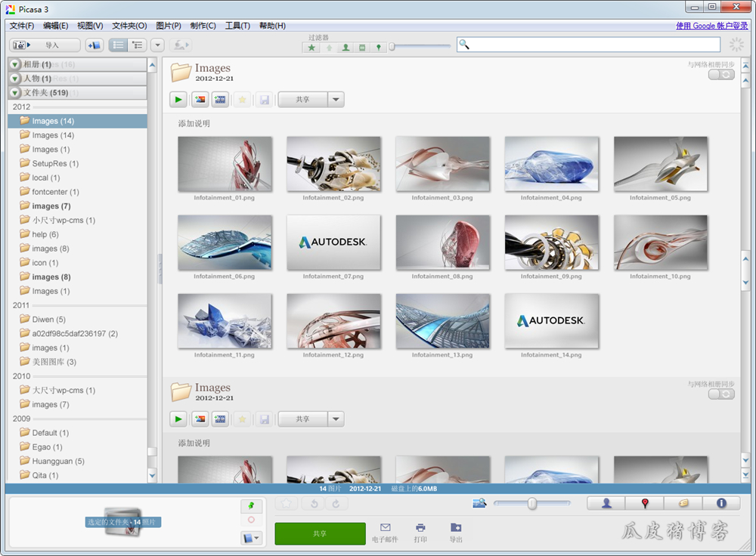Click the Email envelope icon
This screenshot has width=756, height=556.
coord(385,527)
